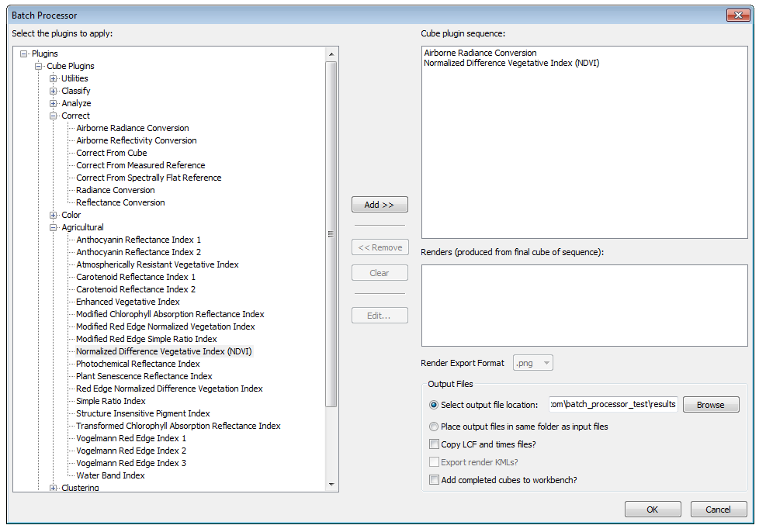Select Correct From Spectrally Flat Reference
The image size is (759, 532).
coord(149,178)
